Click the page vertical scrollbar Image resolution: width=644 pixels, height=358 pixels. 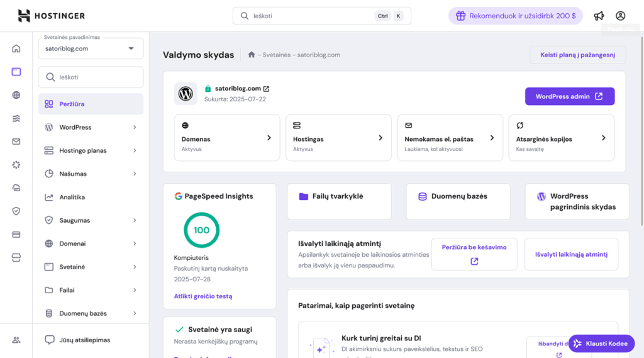click(642, 131)
